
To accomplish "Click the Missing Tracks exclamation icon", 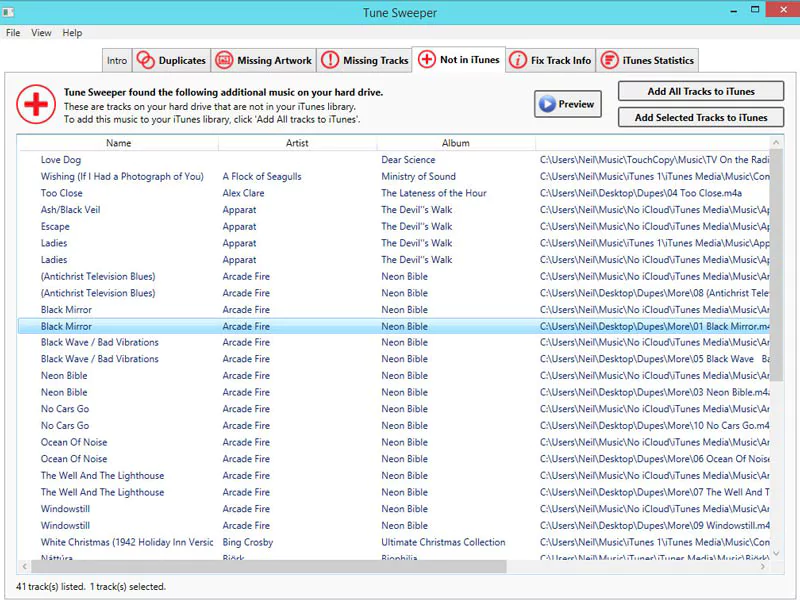I will click(x=330, y=60).
